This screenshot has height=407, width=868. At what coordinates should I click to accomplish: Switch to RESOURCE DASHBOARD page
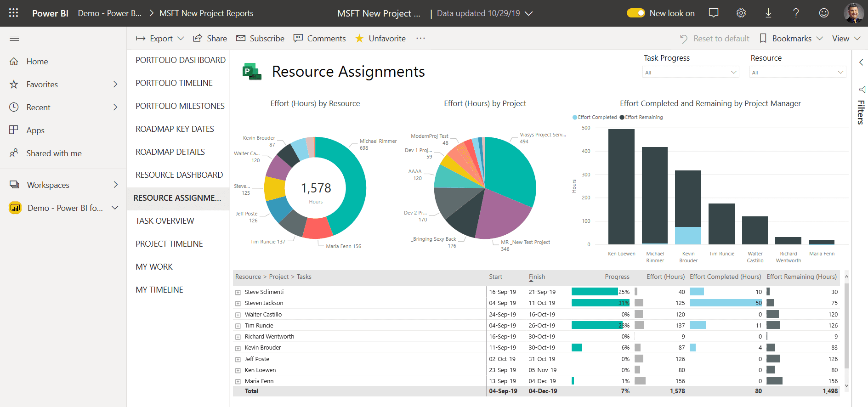179,175
